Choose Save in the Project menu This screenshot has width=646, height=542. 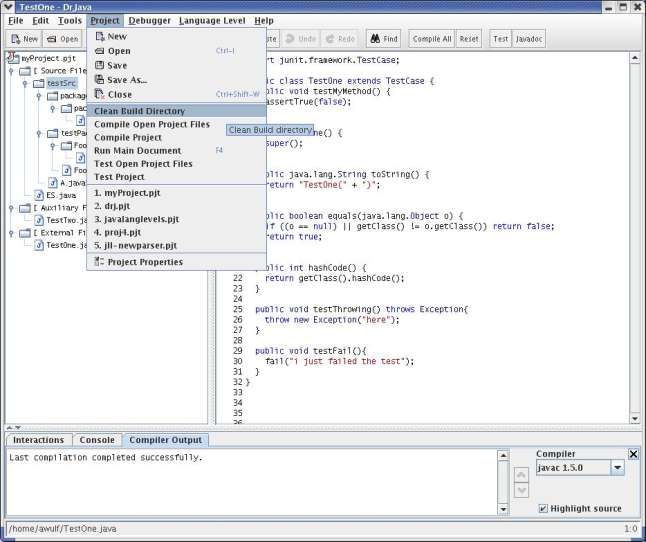click(x=117, y=65)
